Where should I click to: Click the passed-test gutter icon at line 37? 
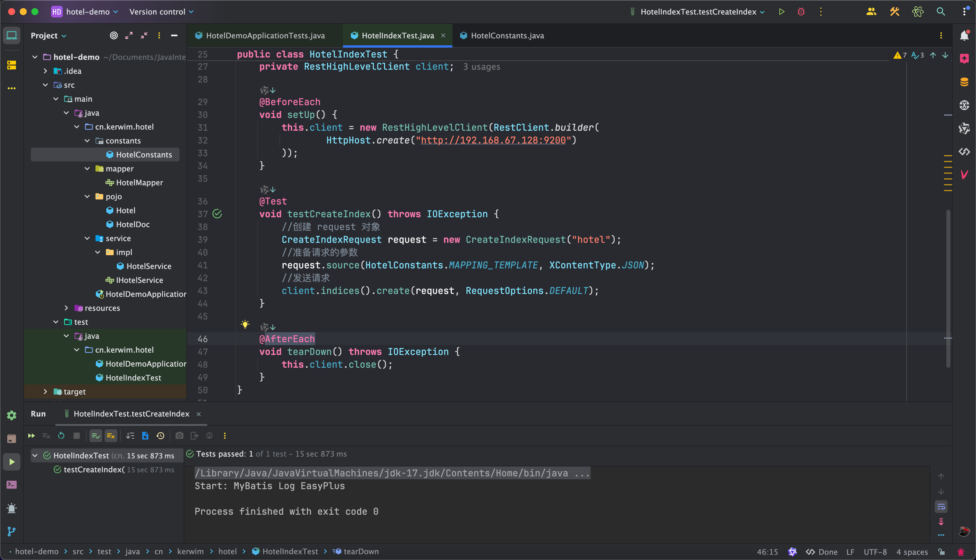click(217, 214)
